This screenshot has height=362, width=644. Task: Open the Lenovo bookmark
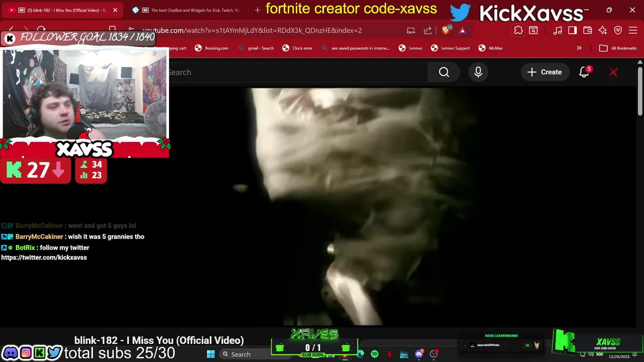pos(411,48)
